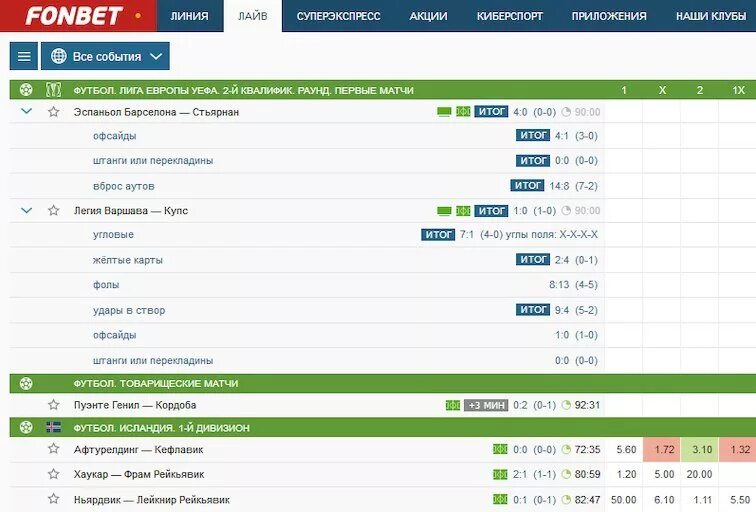This screenshot has width=756, height=512.
Task: Open Пуэнте Генил — Кордоба match
Action: click(135, 405)
